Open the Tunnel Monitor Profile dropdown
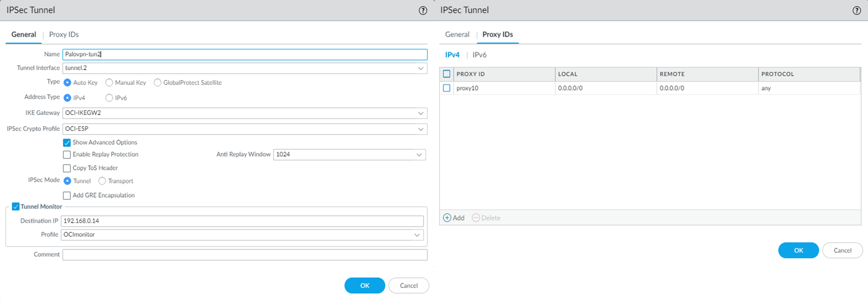868x302 pixels. pyautogui.click(x=417, y=235)
